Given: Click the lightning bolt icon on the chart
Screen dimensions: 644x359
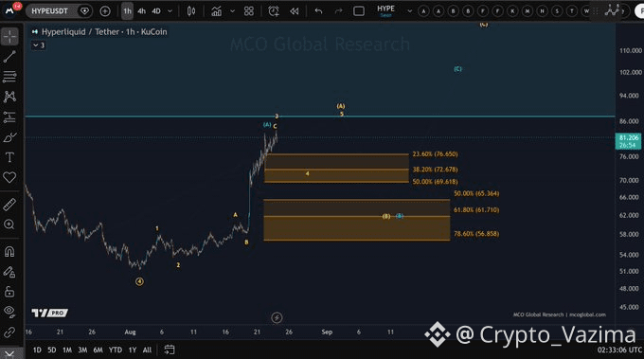Looking at the screenshot, I should tap(277, 317).
